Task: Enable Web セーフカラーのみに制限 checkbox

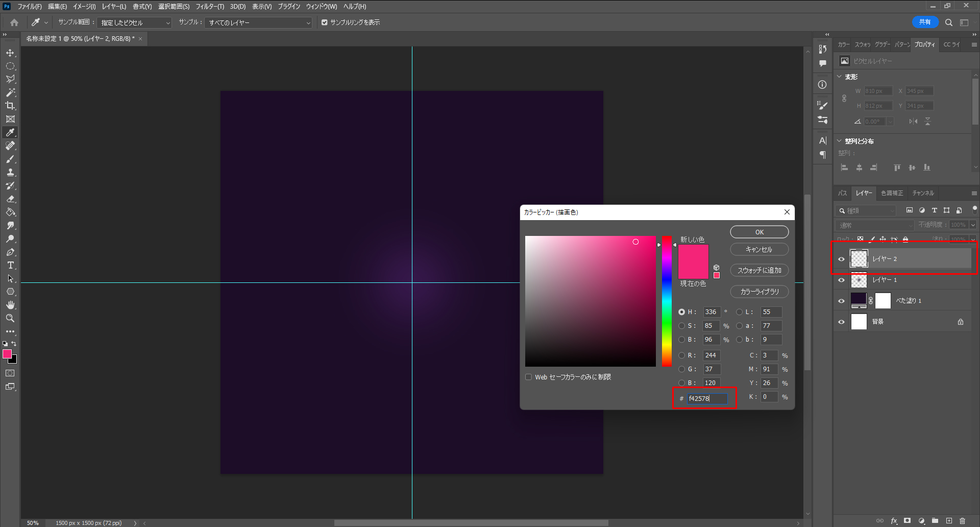Action: pyautogui.click(x=528, y=377)
